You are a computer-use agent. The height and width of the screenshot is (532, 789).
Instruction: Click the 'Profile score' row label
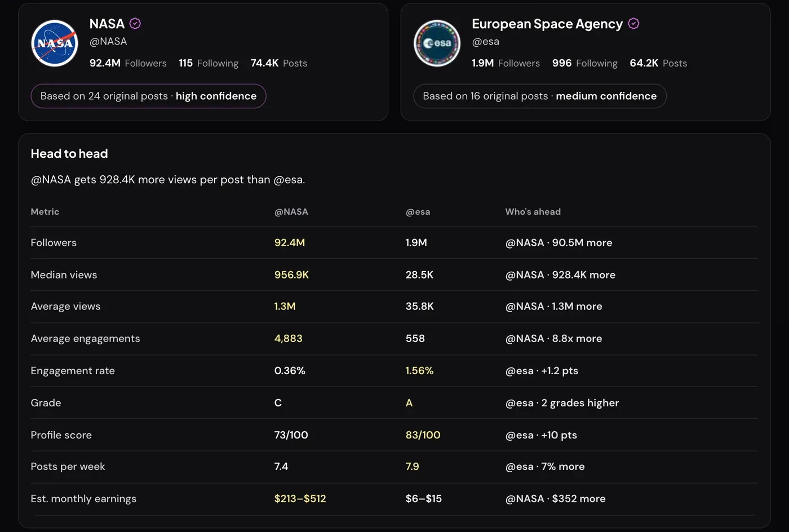[x=61, y=435]
